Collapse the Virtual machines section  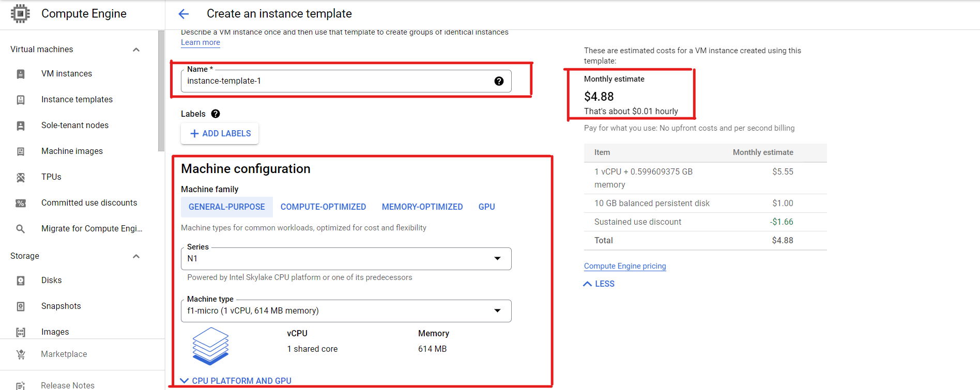click(136, 50)
